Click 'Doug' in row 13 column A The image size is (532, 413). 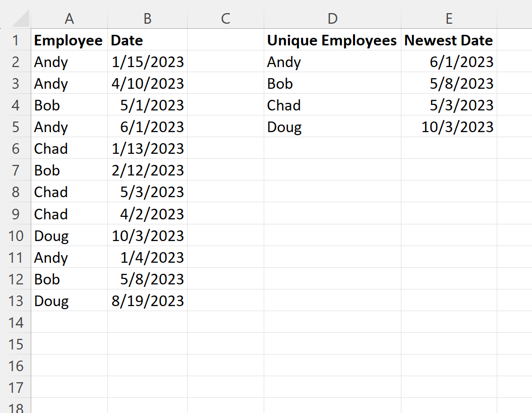(69, 301)
